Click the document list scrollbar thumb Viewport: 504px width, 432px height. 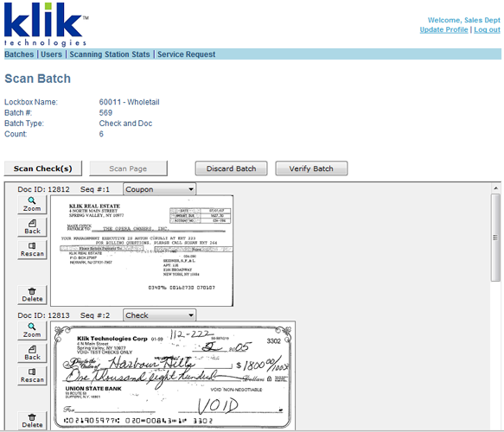point(495,238)
